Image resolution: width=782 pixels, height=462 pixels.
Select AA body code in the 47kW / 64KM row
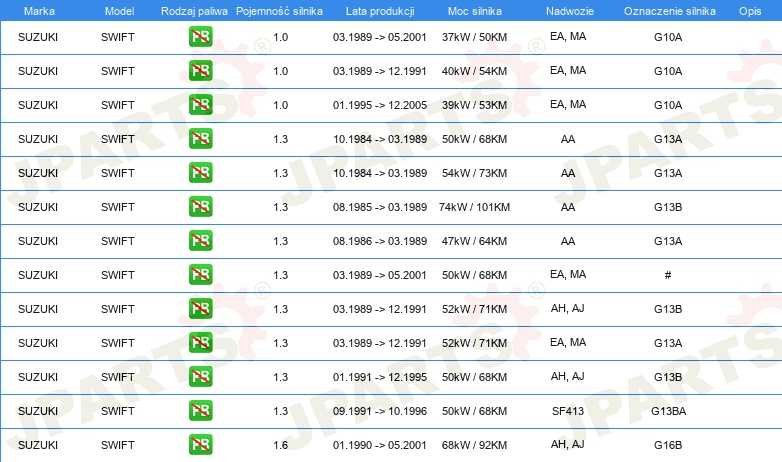568,241
